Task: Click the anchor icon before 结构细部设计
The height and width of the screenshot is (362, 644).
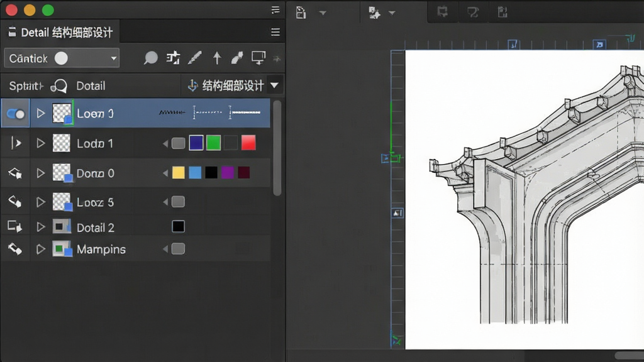Action: pos(192,85)
